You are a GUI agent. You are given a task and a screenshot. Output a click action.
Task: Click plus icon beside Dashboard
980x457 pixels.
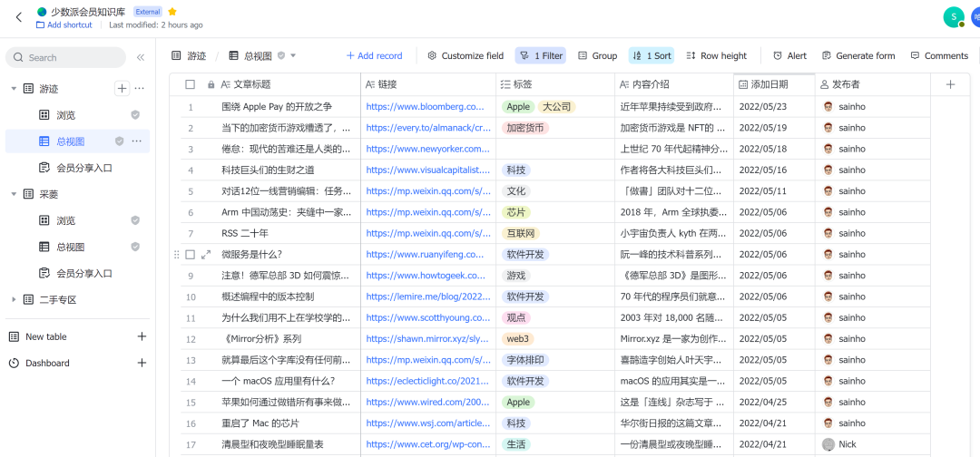click(x=142, y=363)
